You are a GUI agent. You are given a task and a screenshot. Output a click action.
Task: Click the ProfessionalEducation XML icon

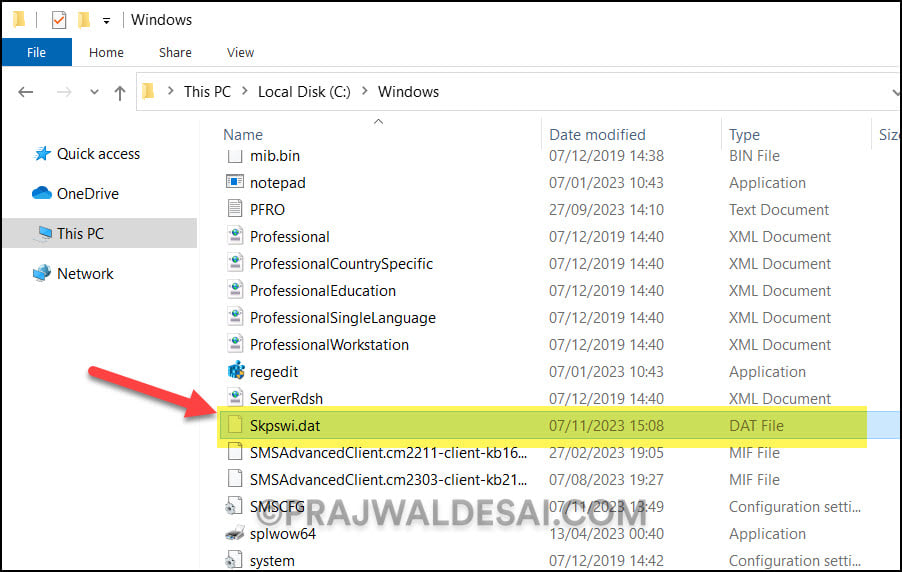tap(235, 289)
